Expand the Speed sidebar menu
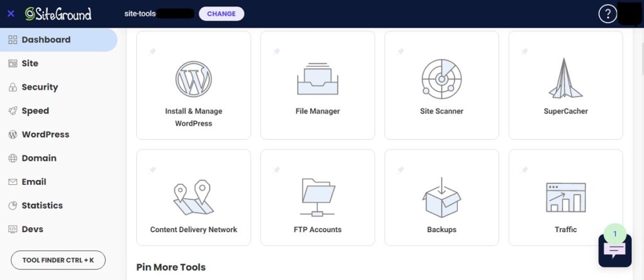This screenshot has height=280, width=644. (58, 111)
